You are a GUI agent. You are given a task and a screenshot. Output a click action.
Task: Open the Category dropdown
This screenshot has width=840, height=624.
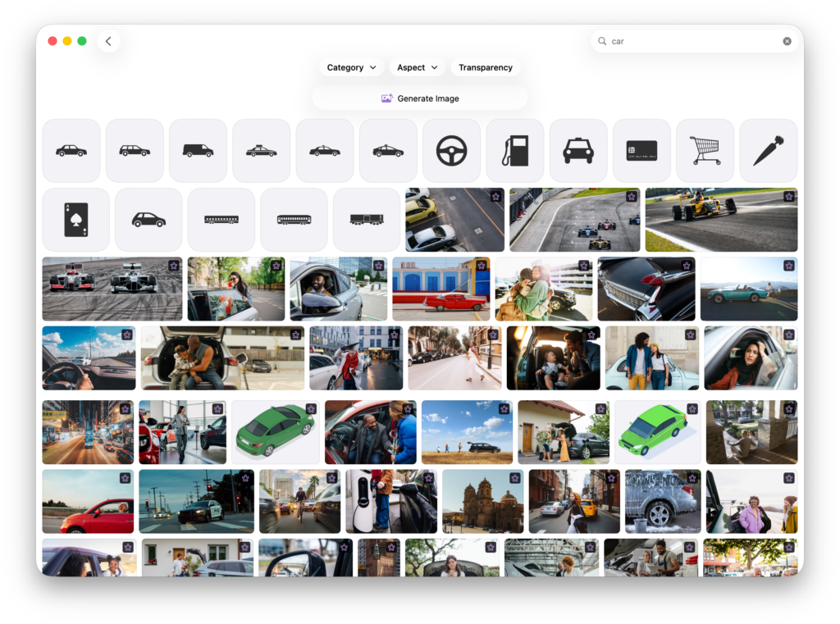pyautogui.click(x=351, y=68)
